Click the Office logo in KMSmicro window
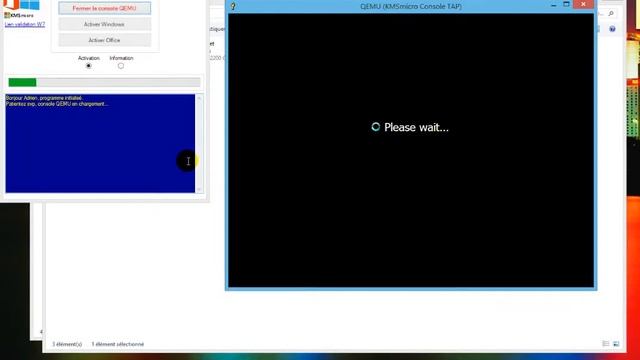Viewport: 640px width, 360px height. (x=11, y=4)
